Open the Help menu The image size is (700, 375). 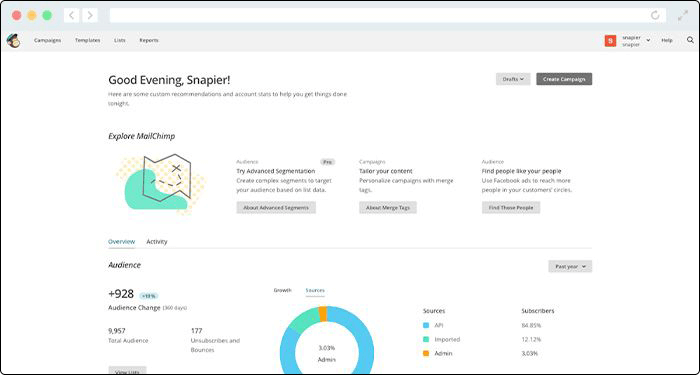(x=667, y=41)
